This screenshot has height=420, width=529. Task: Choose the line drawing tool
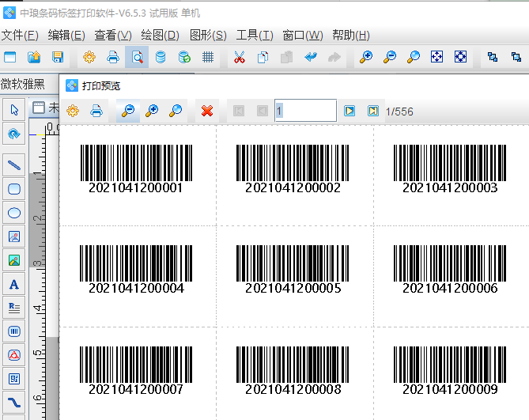pos(13,165)
